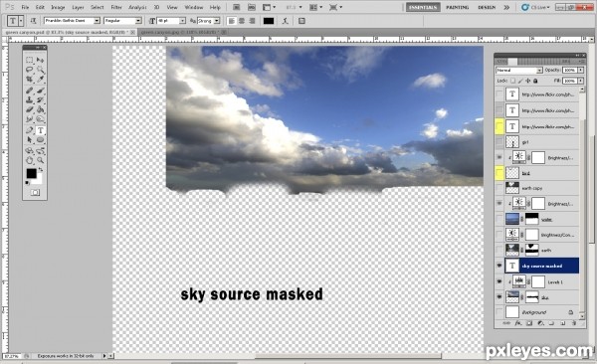This screenshot has height=364, width=597.
Task: Toggle Quick Mask mode button
Action: tap(35, 193)
